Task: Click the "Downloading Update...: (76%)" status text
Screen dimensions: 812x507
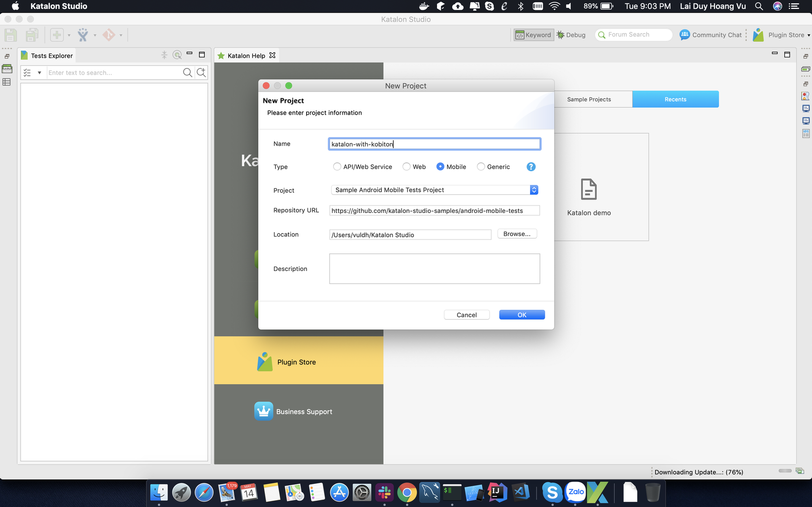Action: pyautogui.click(x=699, y=472)
